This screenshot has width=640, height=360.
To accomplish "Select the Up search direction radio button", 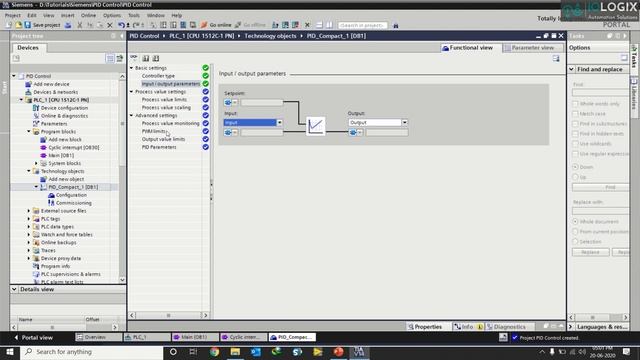I will [x=575, y=177].
